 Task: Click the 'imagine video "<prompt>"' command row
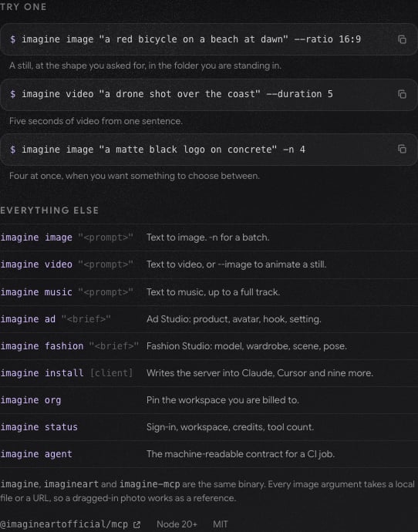(x=209, y=264)
